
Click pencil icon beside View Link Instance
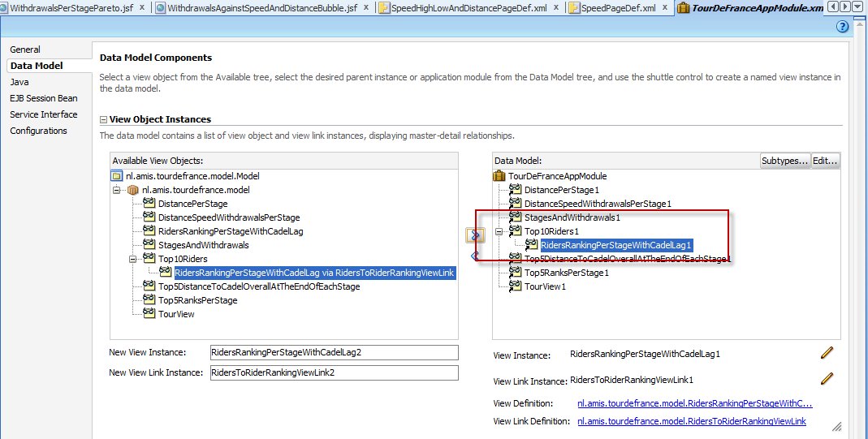(827, 378)
